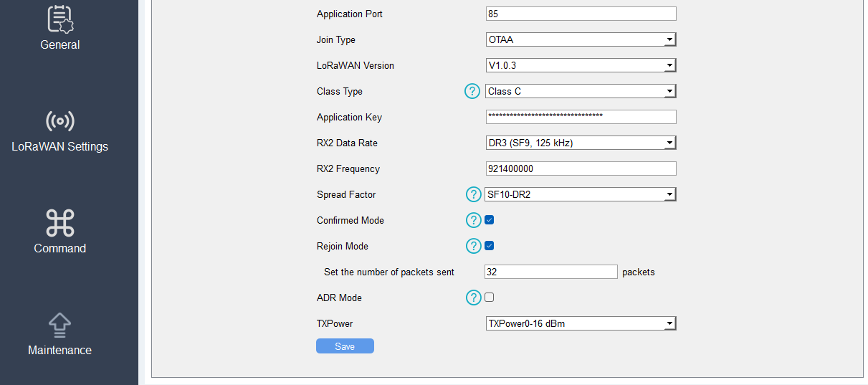Select the Command sidebar icon

point(60,223)
